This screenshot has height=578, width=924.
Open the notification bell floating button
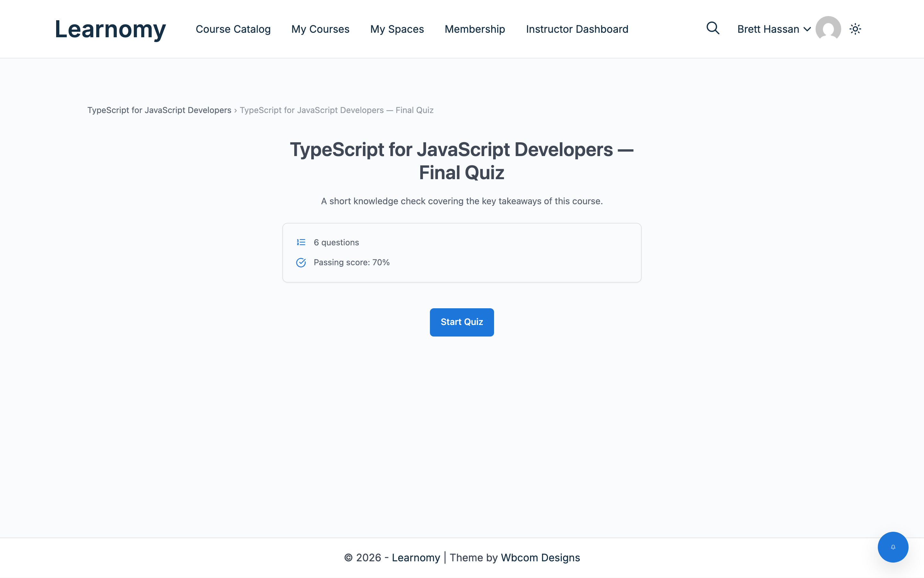pyautogui.click(x=893, y=547)
